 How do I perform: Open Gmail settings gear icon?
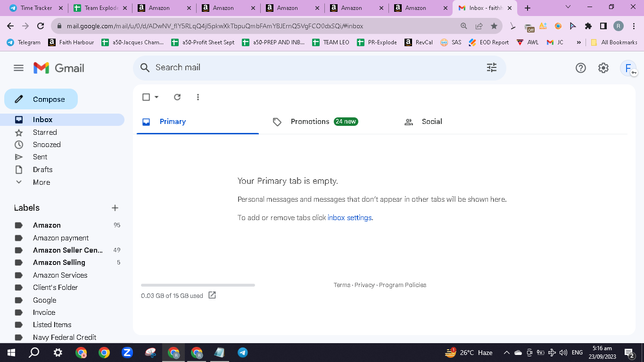coord(603,68)
